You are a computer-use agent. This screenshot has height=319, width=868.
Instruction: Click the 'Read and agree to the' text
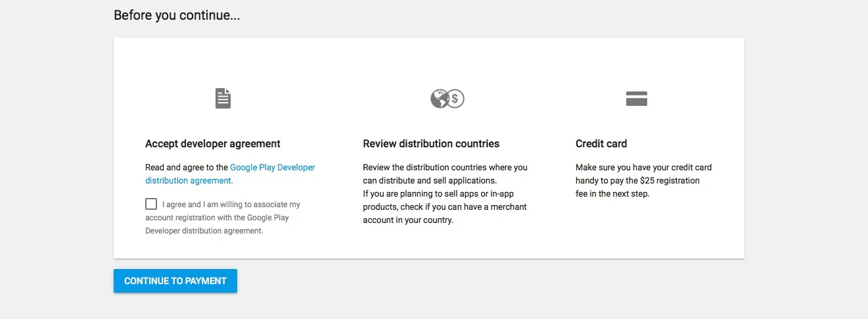(x=187, y=168)
